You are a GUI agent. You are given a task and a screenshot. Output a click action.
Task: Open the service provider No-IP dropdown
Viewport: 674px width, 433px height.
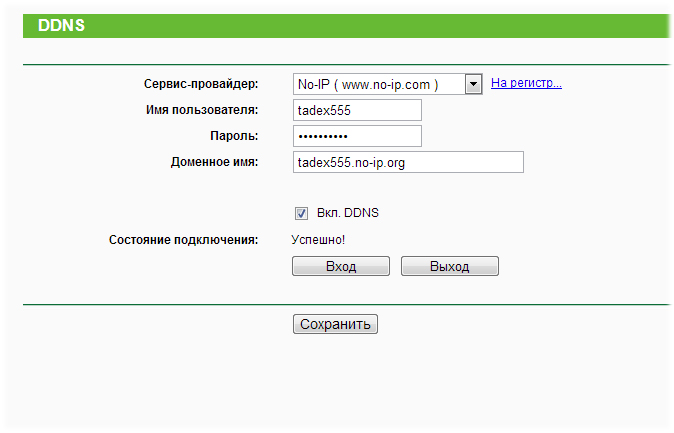tap(387, 84)
